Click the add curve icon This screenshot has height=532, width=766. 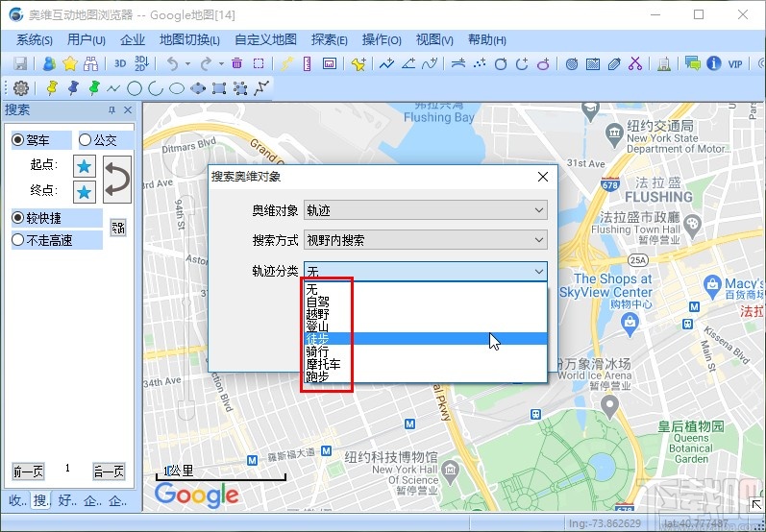[x=430, y=63]
